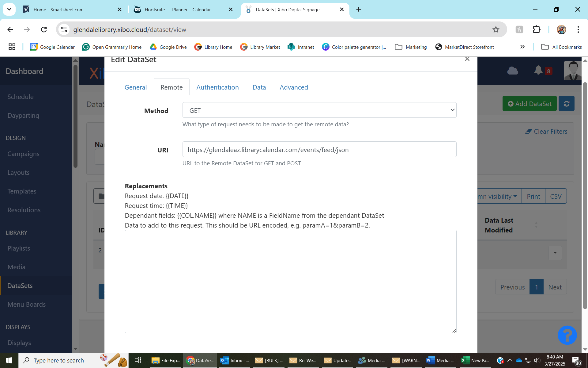Open Google Drive bookmark
Screen dimensions: 588x368
pos(168,47)
